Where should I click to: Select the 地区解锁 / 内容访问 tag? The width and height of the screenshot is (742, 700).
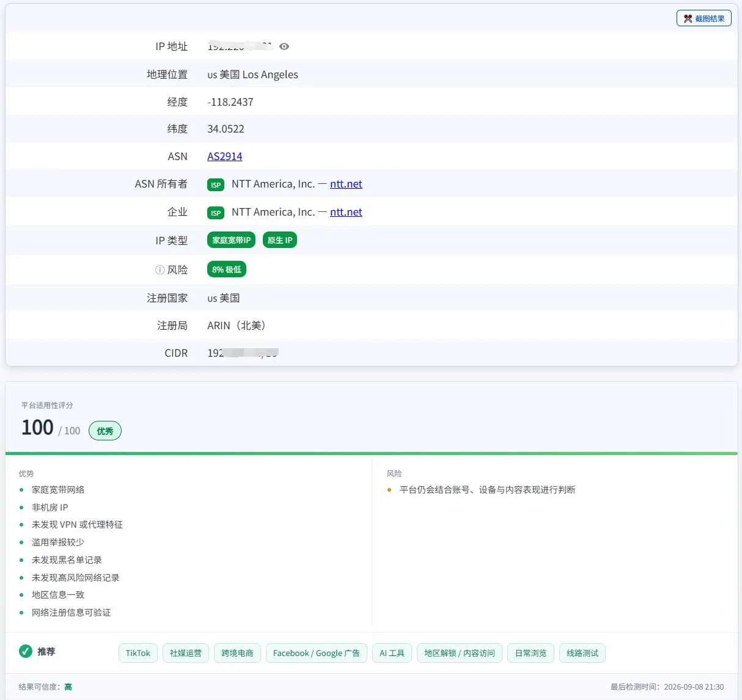point(460,653)
